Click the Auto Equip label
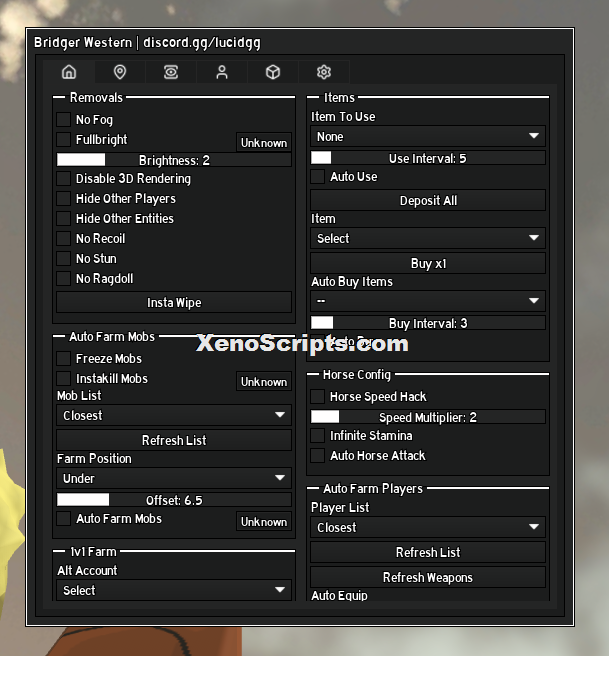 click(x=339, y=595)
